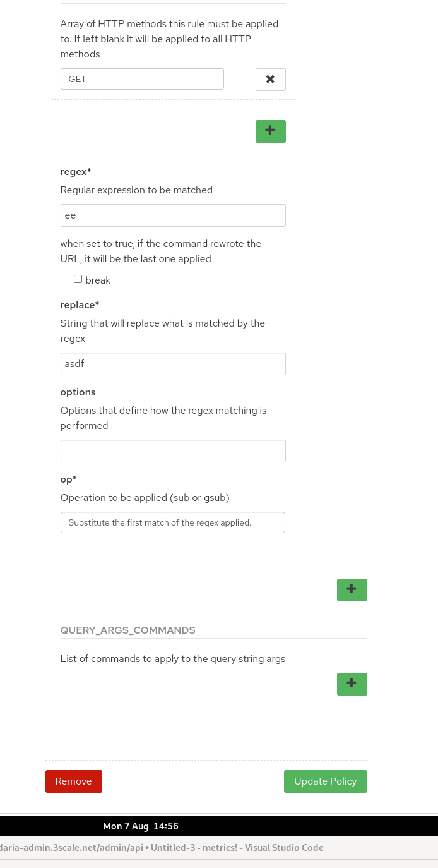Add another HTTP method with plus icon
The width and height of the screenshot is (438, 868).
(x=270, y=131)
